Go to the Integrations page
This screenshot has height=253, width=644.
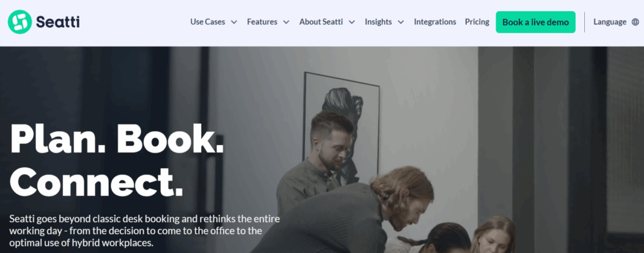click(435, 22)
